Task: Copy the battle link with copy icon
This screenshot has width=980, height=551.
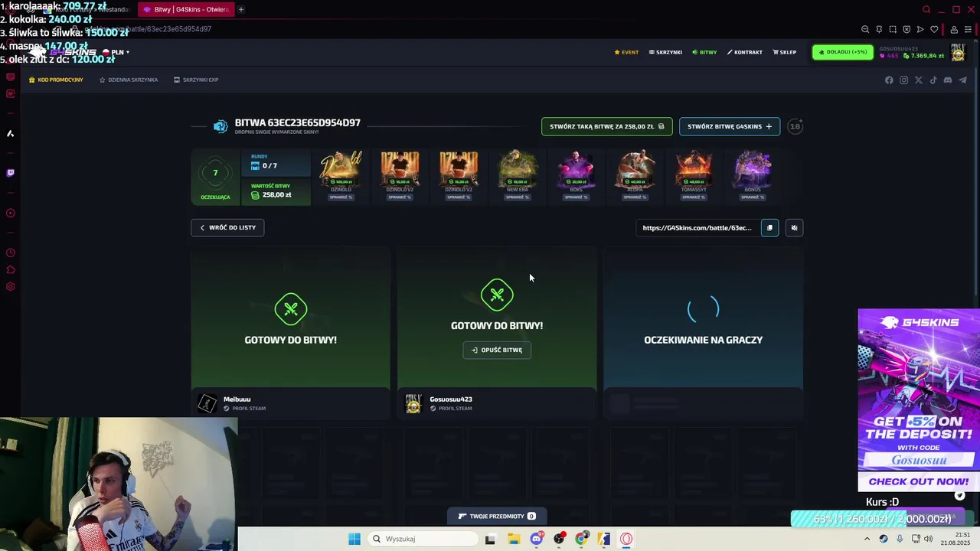Action: pyautogui.click(x=769, y=227)
